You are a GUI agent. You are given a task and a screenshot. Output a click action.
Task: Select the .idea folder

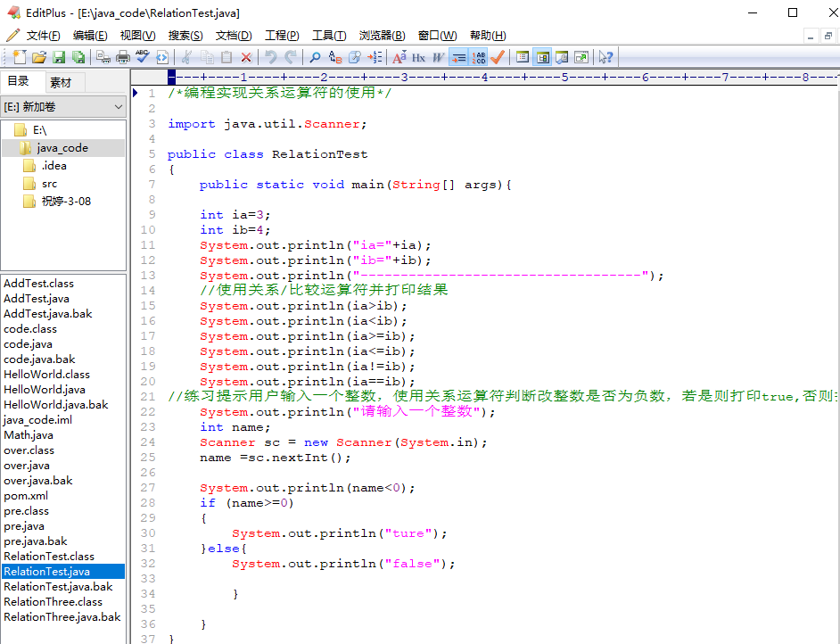pyautogui.click(x=54, y=166)
